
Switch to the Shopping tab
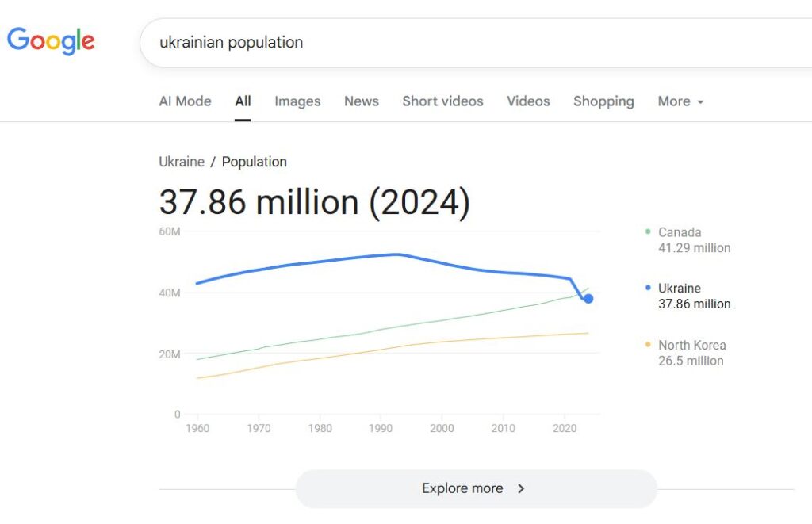[x=603, y=101]
